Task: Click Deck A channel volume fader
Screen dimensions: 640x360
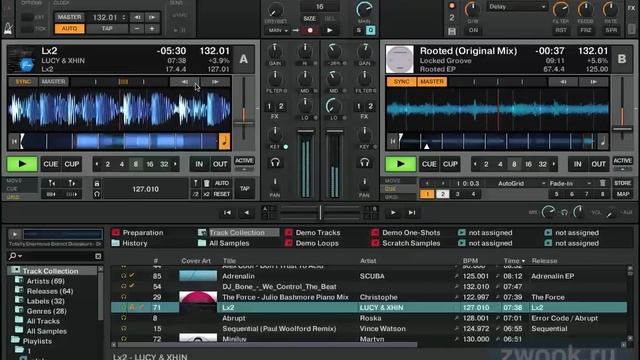Action: [305, 132]
